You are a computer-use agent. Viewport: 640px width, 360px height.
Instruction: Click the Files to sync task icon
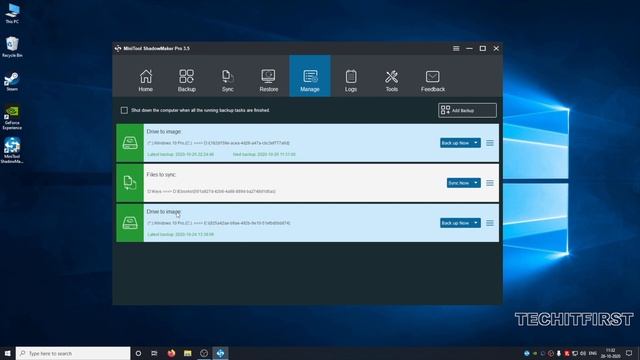tap(130, 183)
